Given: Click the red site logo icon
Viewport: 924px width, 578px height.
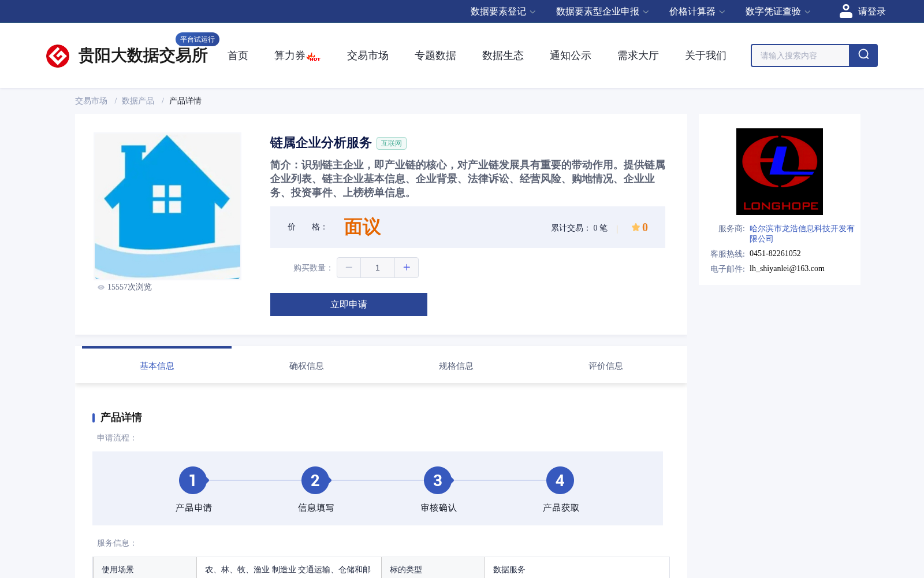Looking at the screenshot, I should pyautogui.click(x=58, y=56).
